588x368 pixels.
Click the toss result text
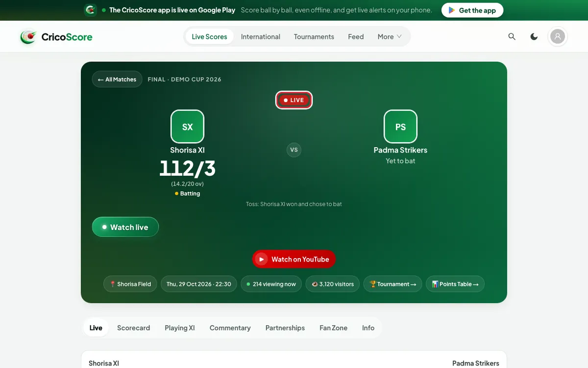(x=294, y=204)
